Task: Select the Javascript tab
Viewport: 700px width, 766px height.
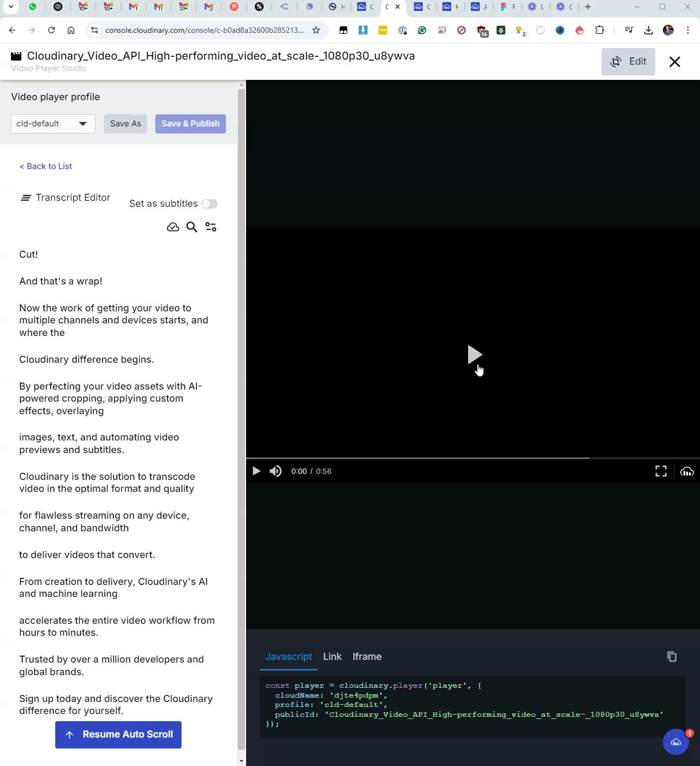Action: click(289, 657)
